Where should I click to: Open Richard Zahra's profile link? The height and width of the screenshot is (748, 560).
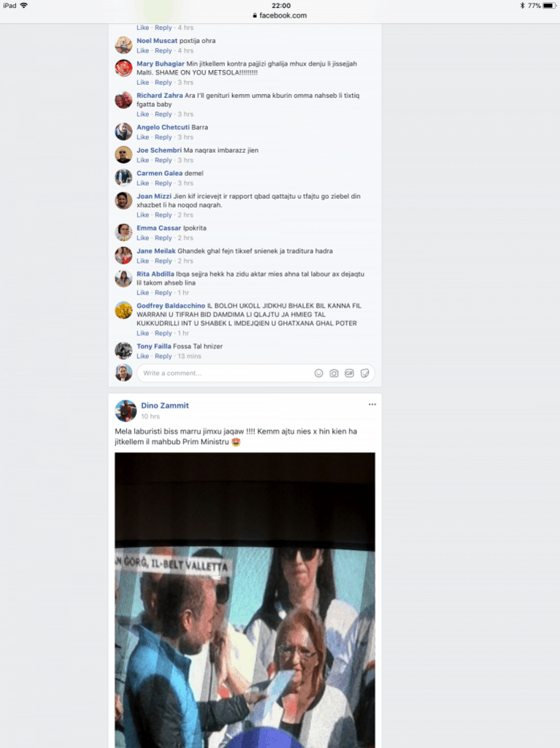tap(159, 96)
